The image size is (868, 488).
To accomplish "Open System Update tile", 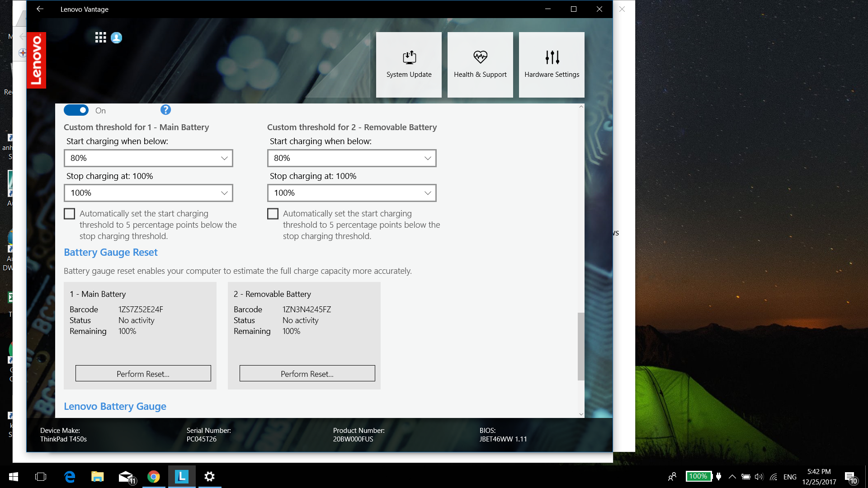I will pos(409,65).
